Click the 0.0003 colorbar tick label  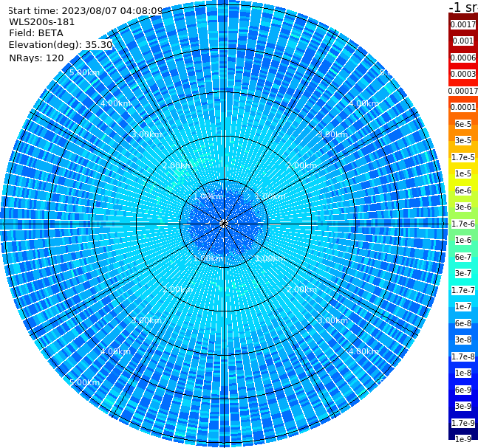pyautogui.click(x=463, y=74)
